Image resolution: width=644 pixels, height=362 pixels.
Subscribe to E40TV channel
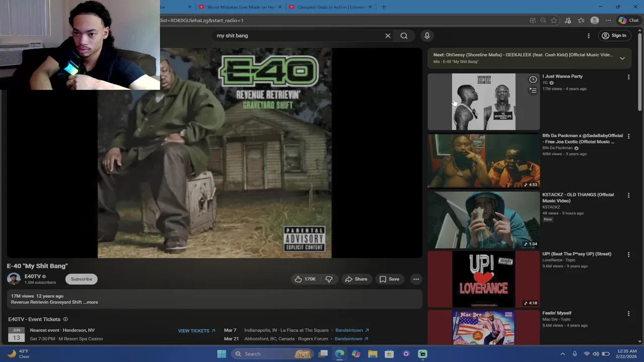click(x=82, y=279)
